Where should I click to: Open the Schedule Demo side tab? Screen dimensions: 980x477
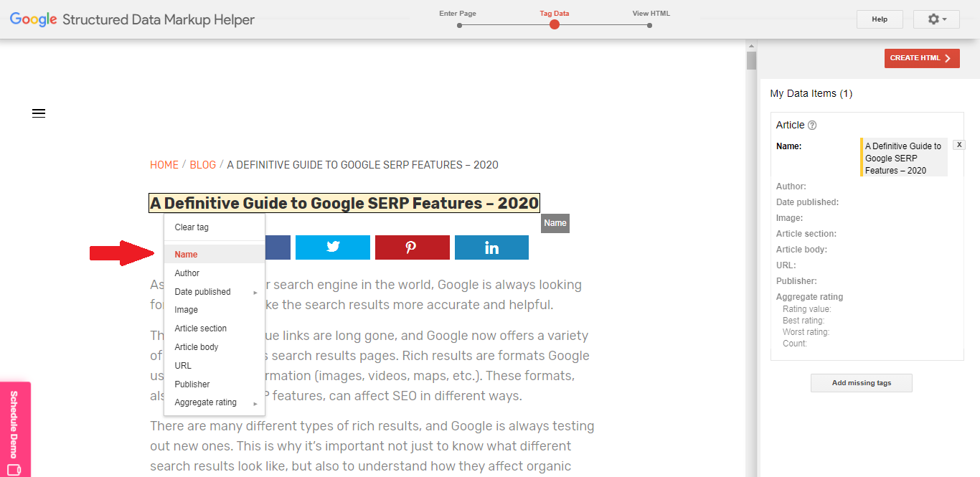click(x=15, y=429)
